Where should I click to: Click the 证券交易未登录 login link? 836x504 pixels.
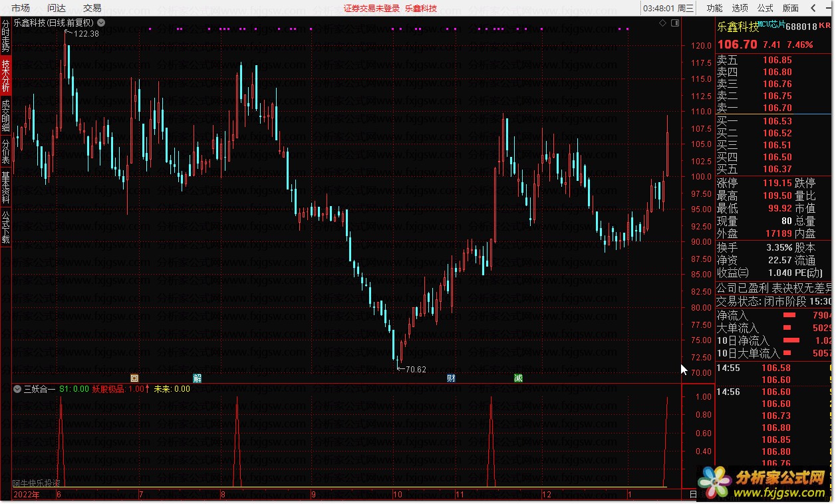(372, 8)
